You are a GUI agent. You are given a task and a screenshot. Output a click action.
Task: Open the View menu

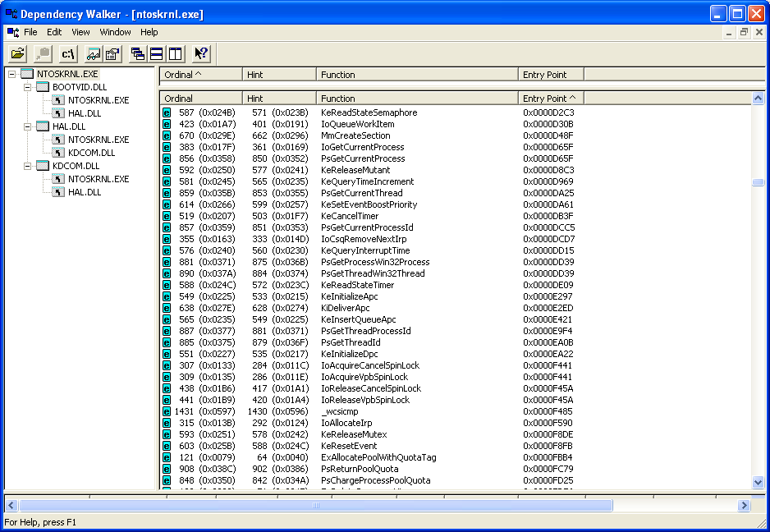[80, 32]
